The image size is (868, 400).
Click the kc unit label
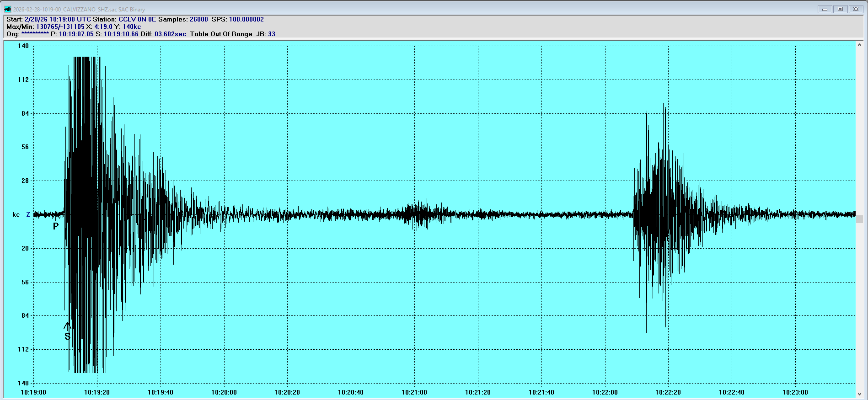pyautogui.click(x=16, y=214)
